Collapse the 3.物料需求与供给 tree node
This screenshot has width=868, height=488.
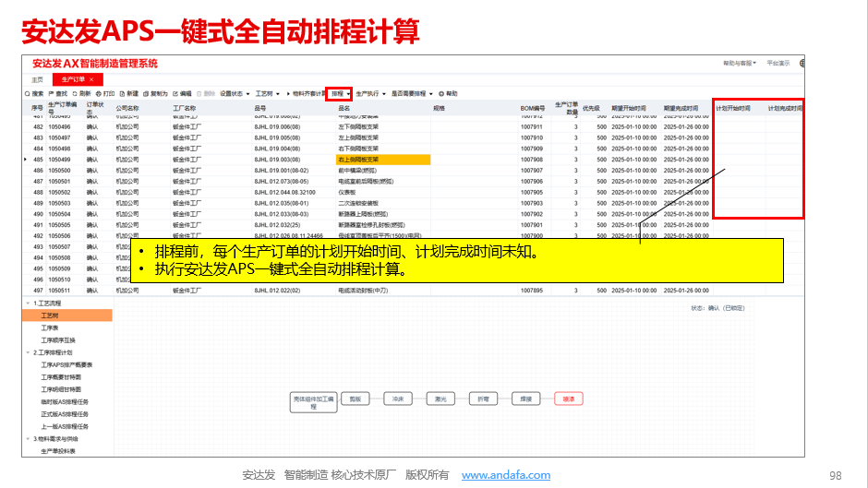coord(28,439)
